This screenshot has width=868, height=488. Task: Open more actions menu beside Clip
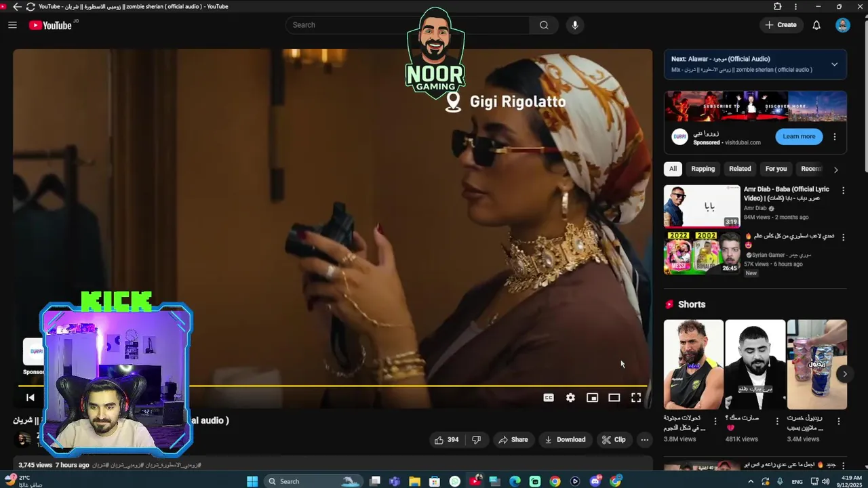[645, 440]
